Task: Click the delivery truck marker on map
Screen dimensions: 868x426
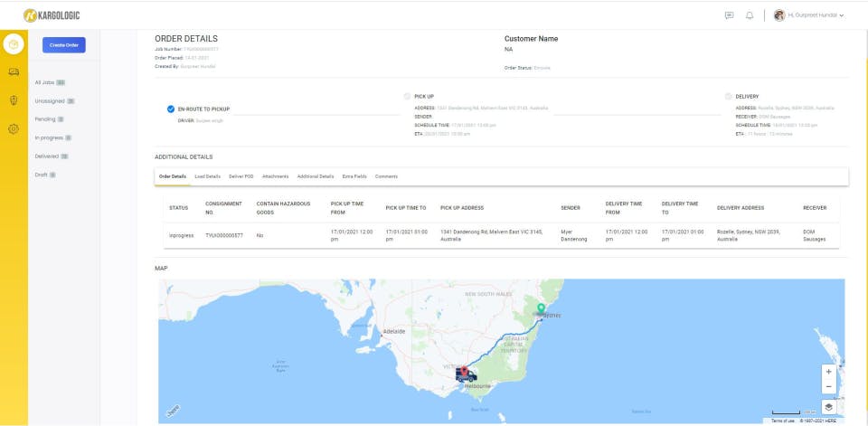Action: point(467,374)
